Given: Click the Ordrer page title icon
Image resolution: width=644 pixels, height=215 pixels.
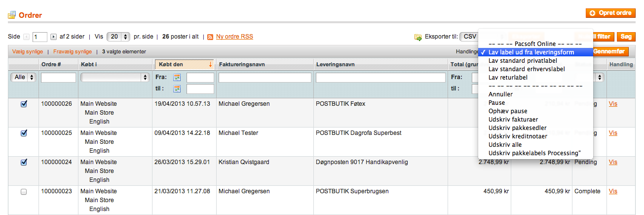Looking at the screenshot, I should [x=12, y=15].
